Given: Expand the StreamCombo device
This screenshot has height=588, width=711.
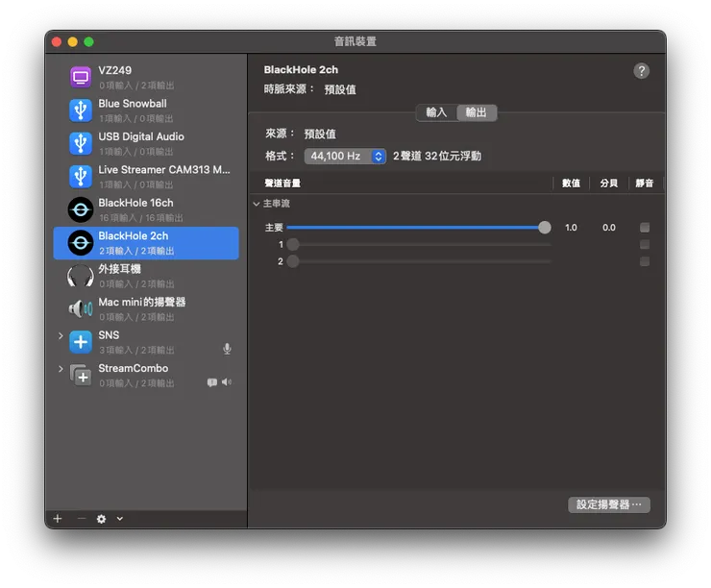Looking at the screenshot, I should [x=61, y=369].
